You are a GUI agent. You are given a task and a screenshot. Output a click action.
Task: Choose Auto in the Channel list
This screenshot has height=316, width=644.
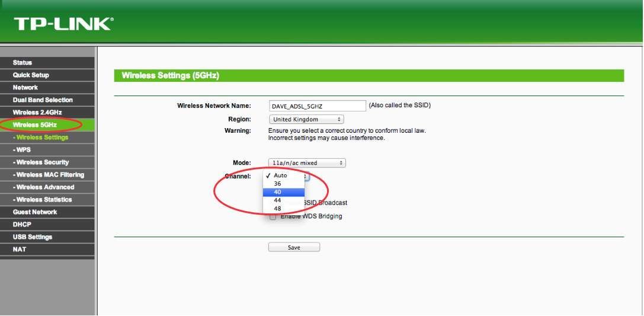(x=284, y=175)
